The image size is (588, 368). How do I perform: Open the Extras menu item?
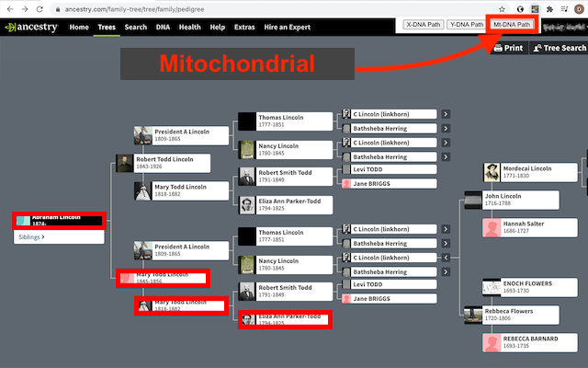pyautogui.click(x=244, y=27)
